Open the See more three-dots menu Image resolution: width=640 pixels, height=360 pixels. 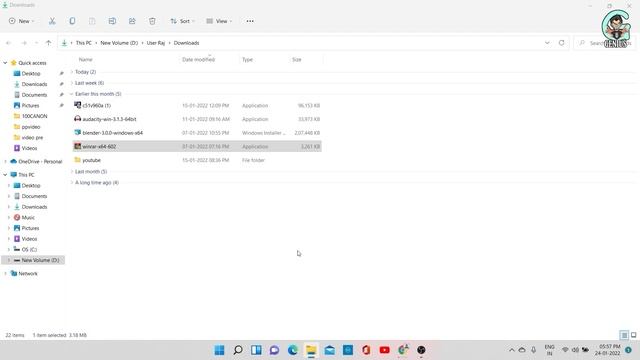pyautogui.click(x=250, y=21)
